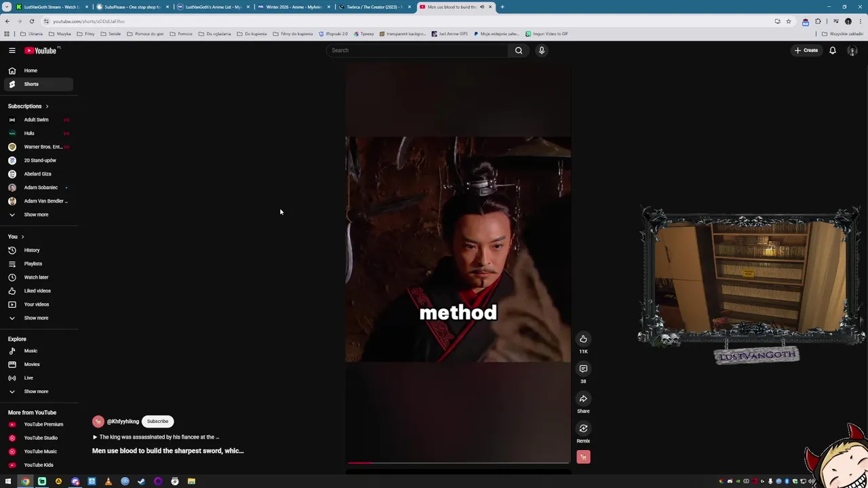Screen dimensions: 868x488
Task: Remix this short
Action: pyautogui.click(x=583, y=428)
